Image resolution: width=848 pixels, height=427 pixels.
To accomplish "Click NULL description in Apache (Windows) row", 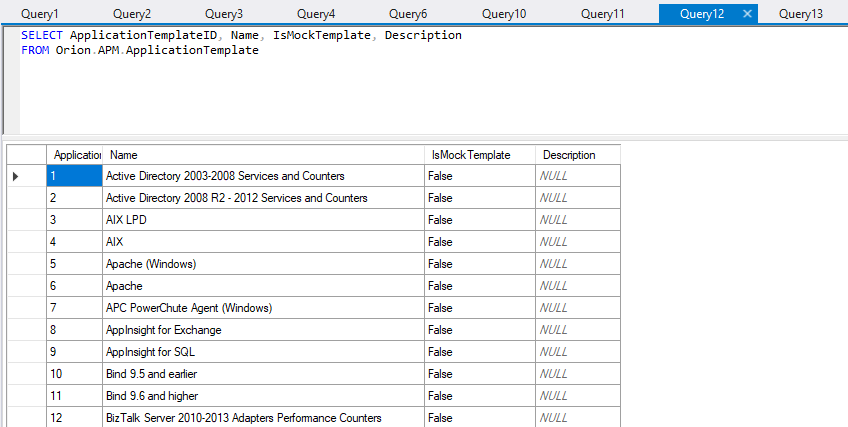I will 578,264.
